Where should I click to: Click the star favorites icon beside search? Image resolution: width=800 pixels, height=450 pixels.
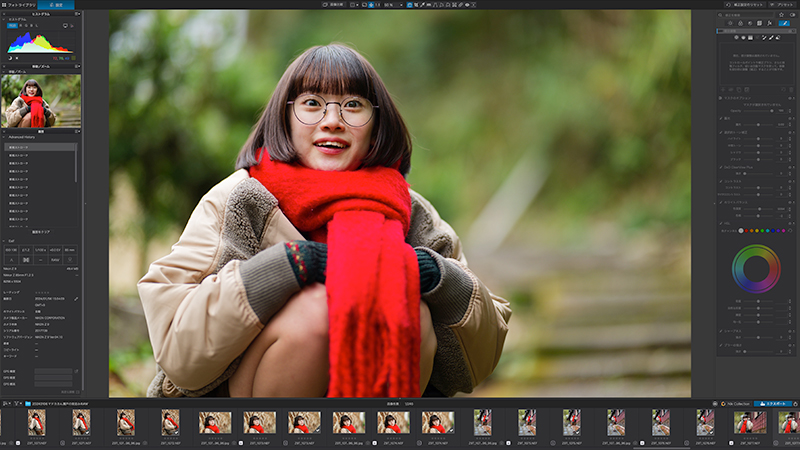781,15
